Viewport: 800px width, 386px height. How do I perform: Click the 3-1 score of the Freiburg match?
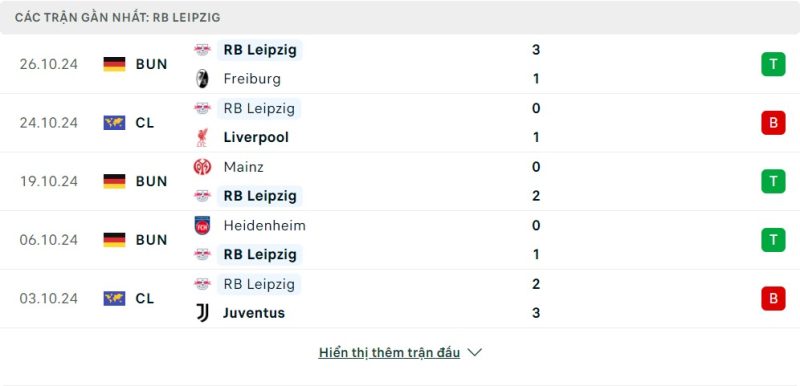point(536,64)
